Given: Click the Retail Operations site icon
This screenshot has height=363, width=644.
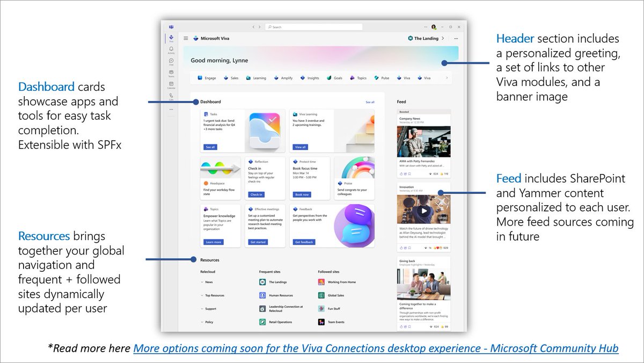Looking at the screenshot, I should pyautogui.click(x=262, y=322).
